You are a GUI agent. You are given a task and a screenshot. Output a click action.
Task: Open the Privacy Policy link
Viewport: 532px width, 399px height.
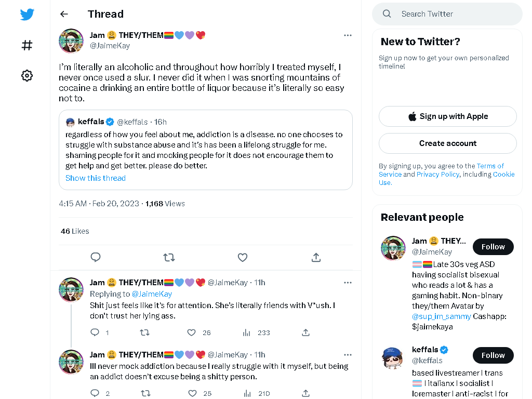437,174
